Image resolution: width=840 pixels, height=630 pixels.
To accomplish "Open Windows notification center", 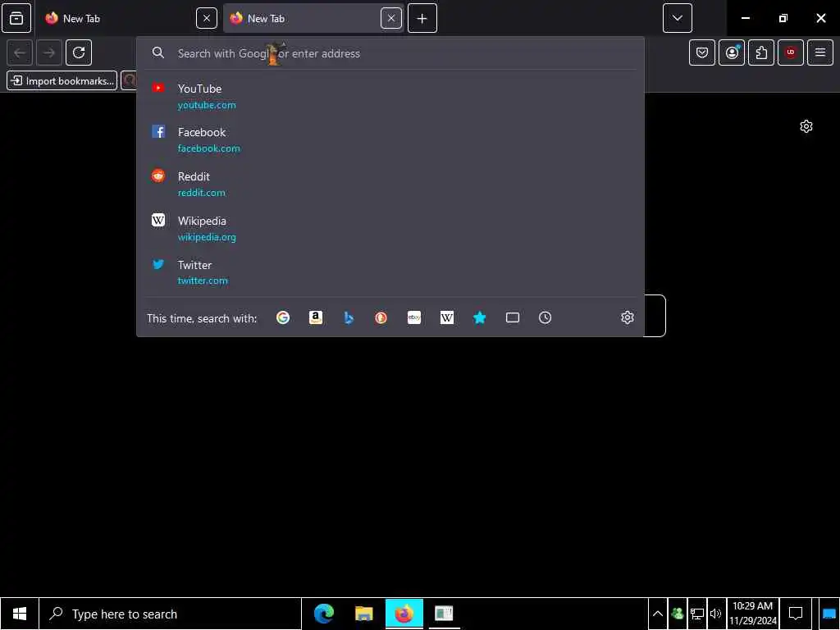I will (796, 614).
